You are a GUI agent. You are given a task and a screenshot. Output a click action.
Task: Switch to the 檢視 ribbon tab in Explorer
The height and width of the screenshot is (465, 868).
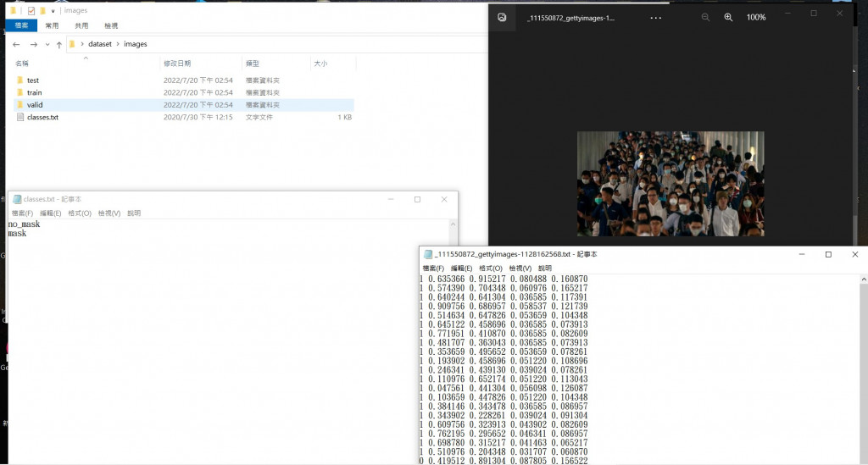[x=111, y=25]
